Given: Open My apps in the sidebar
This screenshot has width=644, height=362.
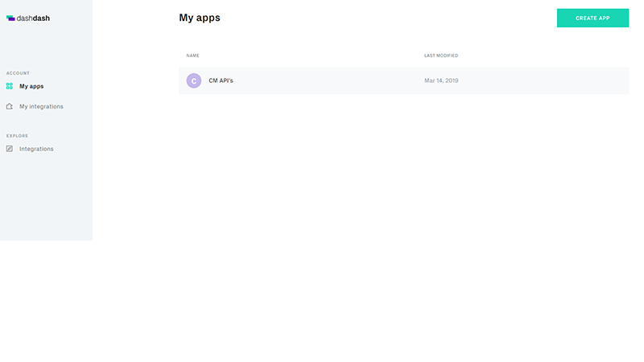Looking at the screenshot, I should (x=31, y=86).
